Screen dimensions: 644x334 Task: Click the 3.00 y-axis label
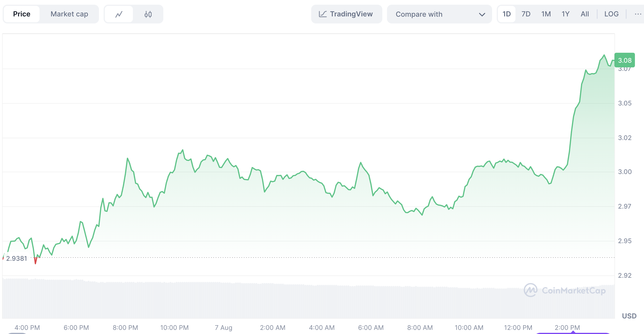[x=625, y=172]
